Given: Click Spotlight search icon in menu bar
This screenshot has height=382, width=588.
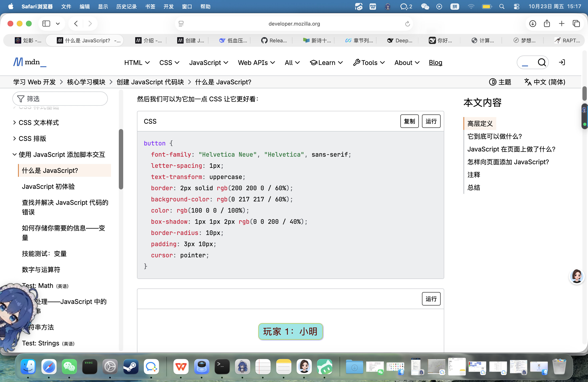Looking at the screenshot, I should tap(502, 7).
